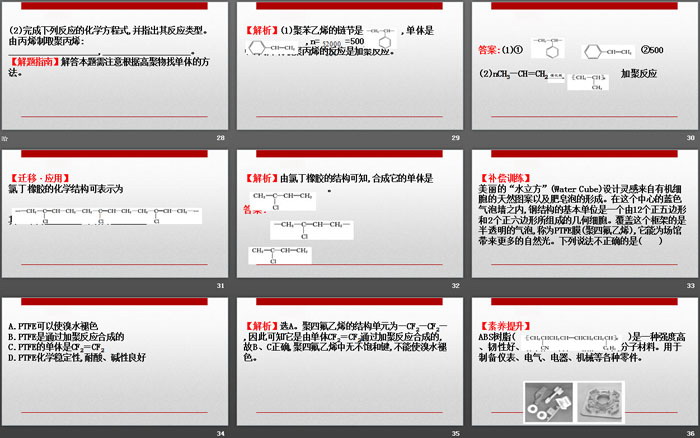Click the red 答案 label in slide 30
Viewport: 700px width, 438px height.
pyautogui.click(x=488, y=49)
